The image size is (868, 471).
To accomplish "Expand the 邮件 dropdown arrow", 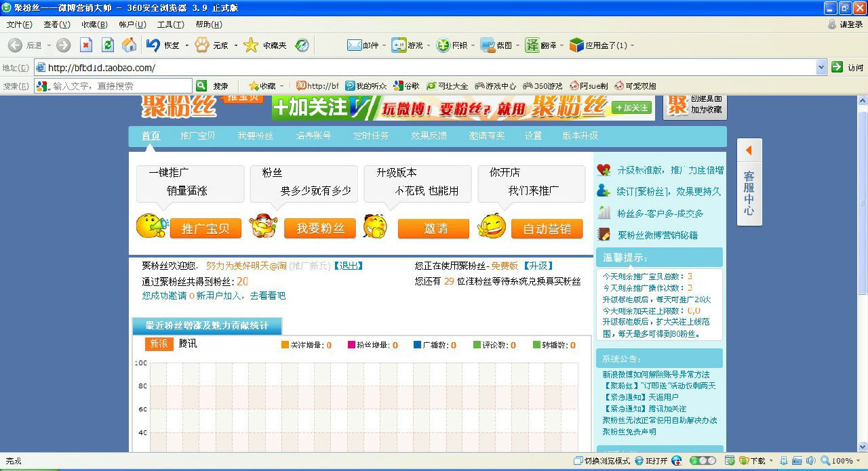I will (384, 45).
